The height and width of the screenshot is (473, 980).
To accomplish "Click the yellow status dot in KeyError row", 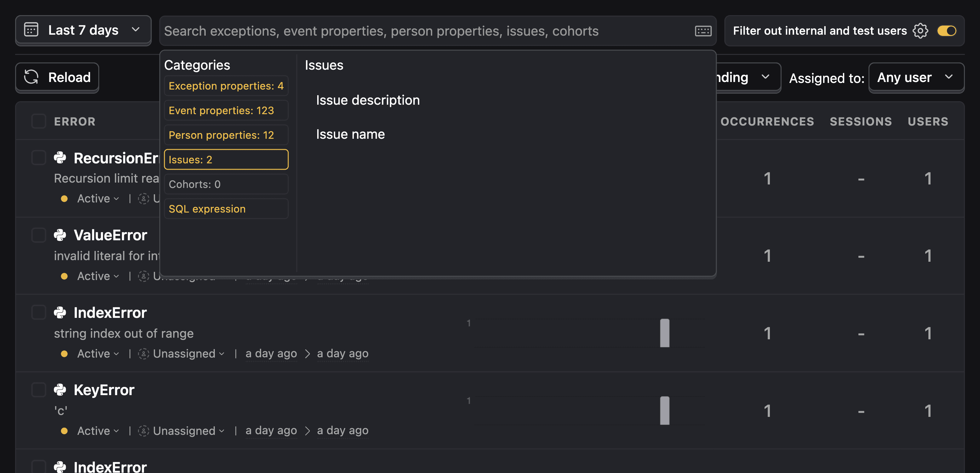I will click(x=64, y=431).
